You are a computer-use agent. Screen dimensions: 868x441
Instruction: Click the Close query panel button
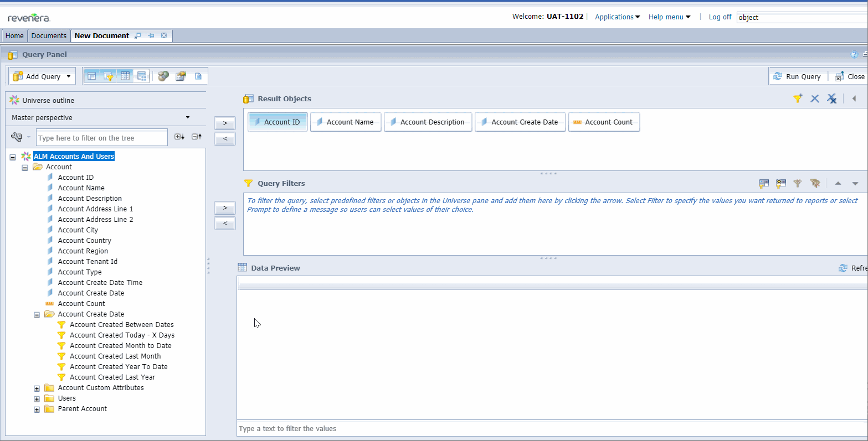[x=850, y=76]
